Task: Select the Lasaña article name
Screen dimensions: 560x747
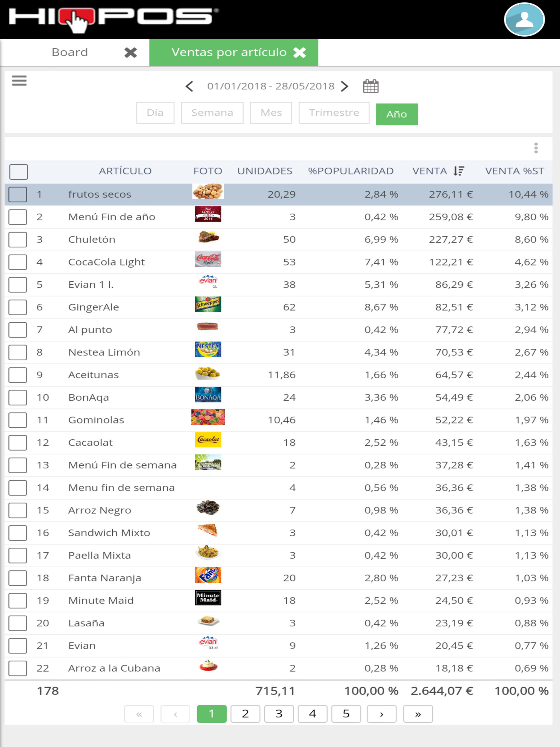Action: (x=86, y=623)
